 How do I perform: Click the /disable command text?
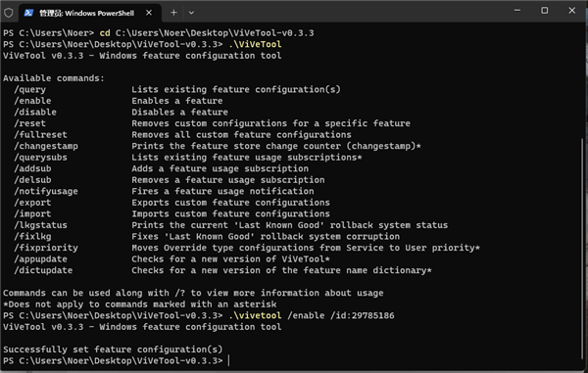click(x=35, y=112)
